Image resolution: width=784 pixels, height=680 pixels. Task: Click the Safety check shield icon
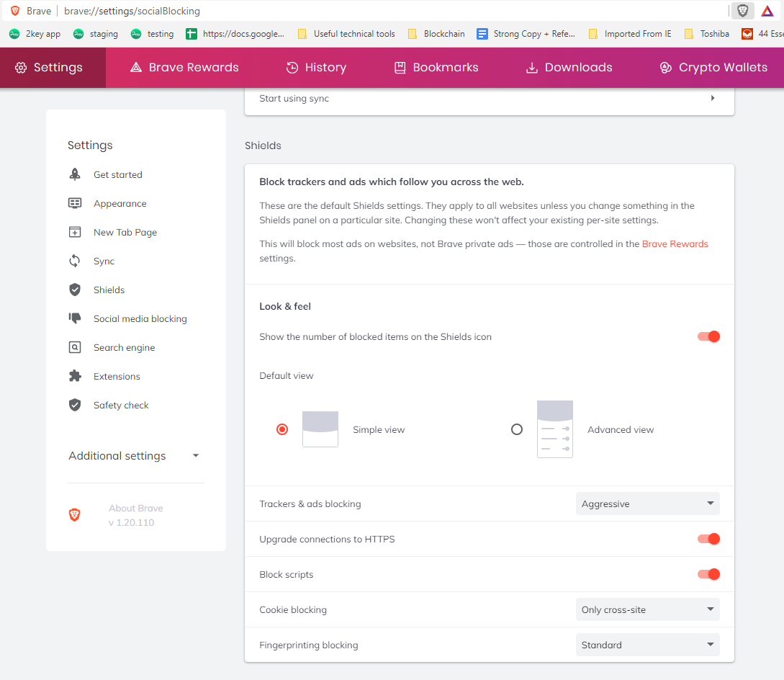click(74, 405)
